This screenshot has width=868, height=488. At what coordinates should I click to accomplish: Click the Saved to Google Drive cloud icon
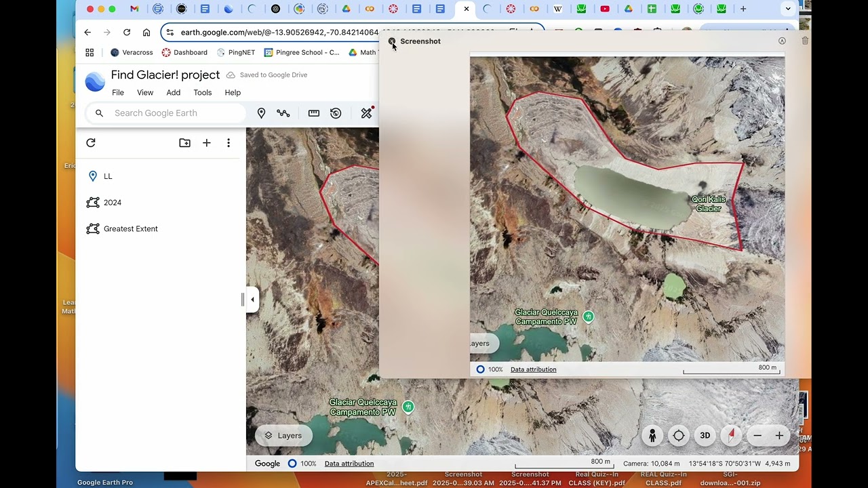pos(231,75)
